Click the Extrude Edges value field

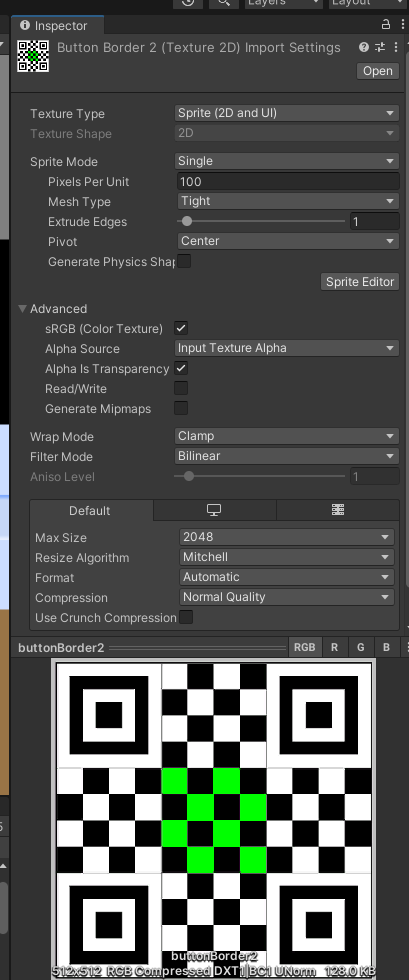tap(375, 221)
